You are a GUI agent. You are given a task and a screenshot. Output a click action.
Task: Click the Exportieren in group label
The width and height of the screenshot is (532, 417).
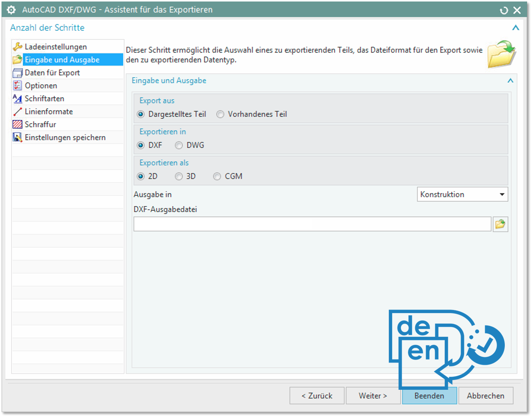click(162, 132)
